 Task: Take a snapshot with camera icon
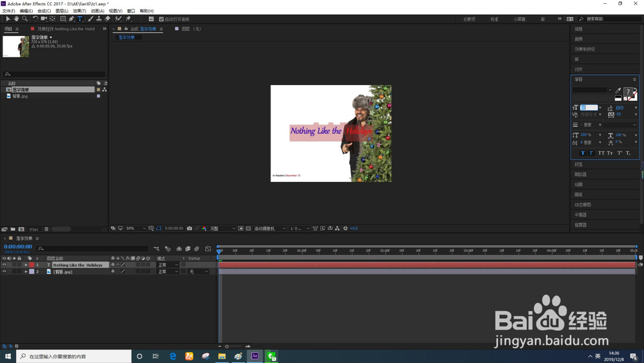point(189,229)
